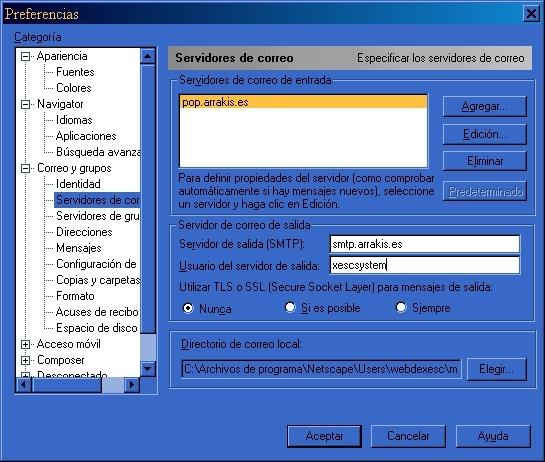
Task: Remove the server with the Eliminar button
Action: [485, 161]
